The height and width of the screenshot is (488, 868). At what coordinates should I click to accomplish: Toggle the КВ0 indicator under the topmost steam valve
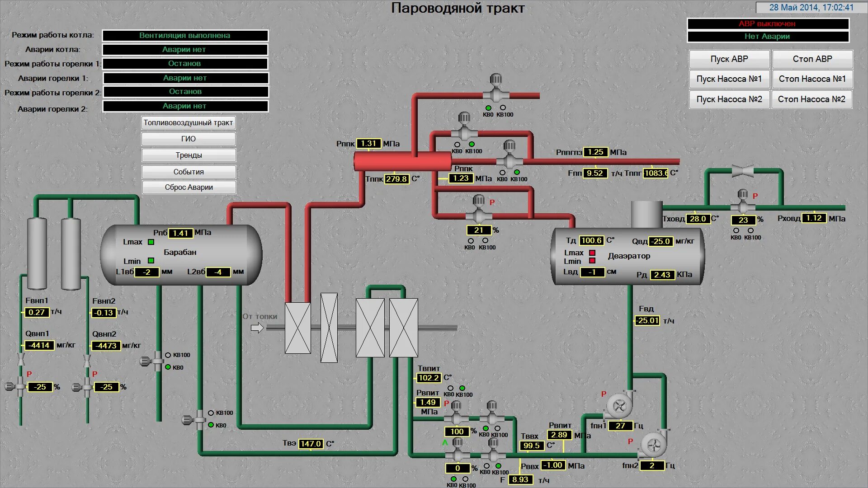tap(489, 108)
